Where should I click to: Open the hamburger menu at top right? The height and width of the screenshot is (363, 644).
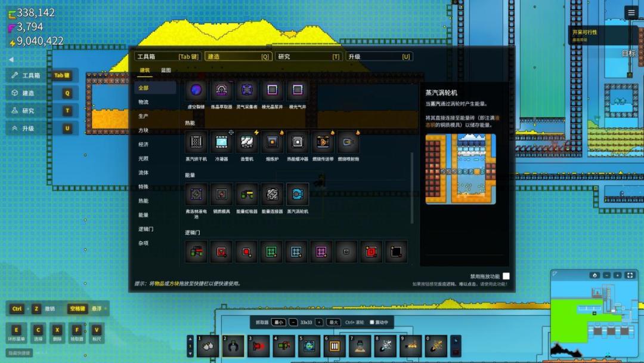pyautogui.click(x=631, y=13)
